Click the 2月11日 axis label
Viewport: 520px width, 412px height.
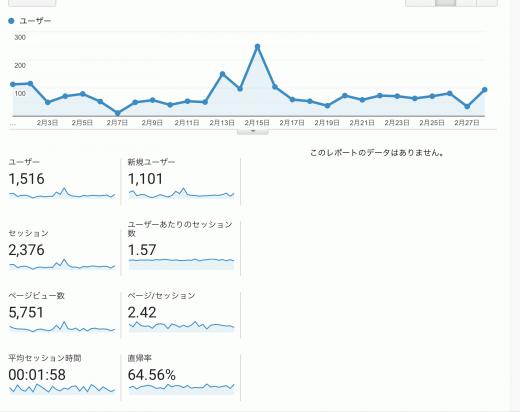[187, 123]
